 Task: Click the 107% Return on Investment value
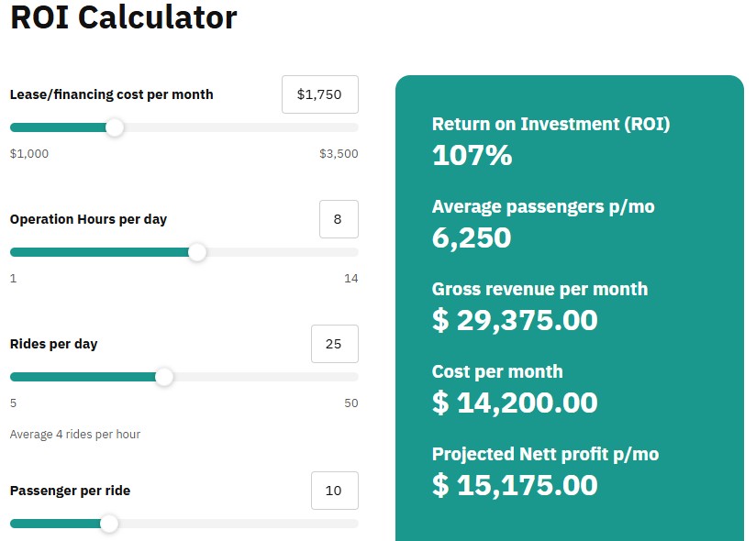(x=472, y=155)
